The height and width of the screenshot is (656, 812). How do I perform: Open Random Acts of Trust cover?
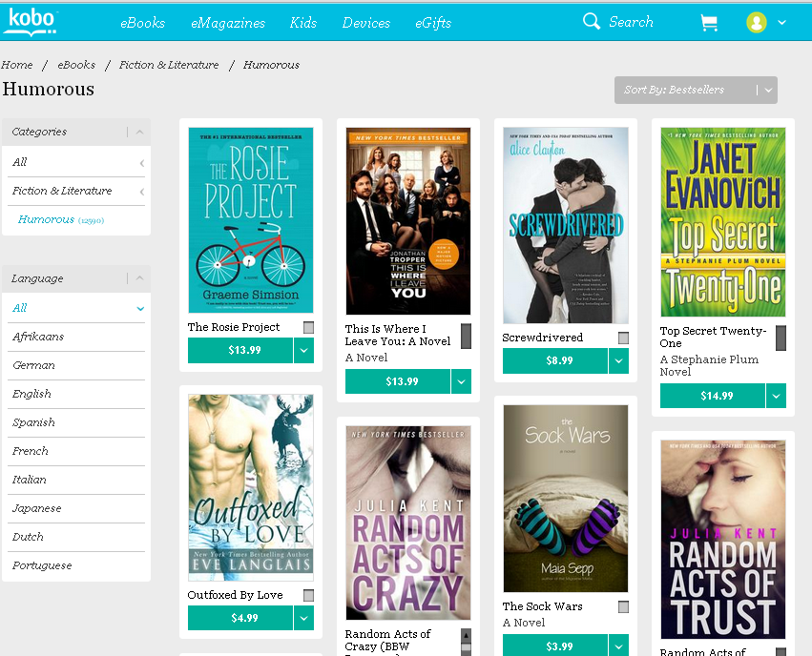[723, 540]
